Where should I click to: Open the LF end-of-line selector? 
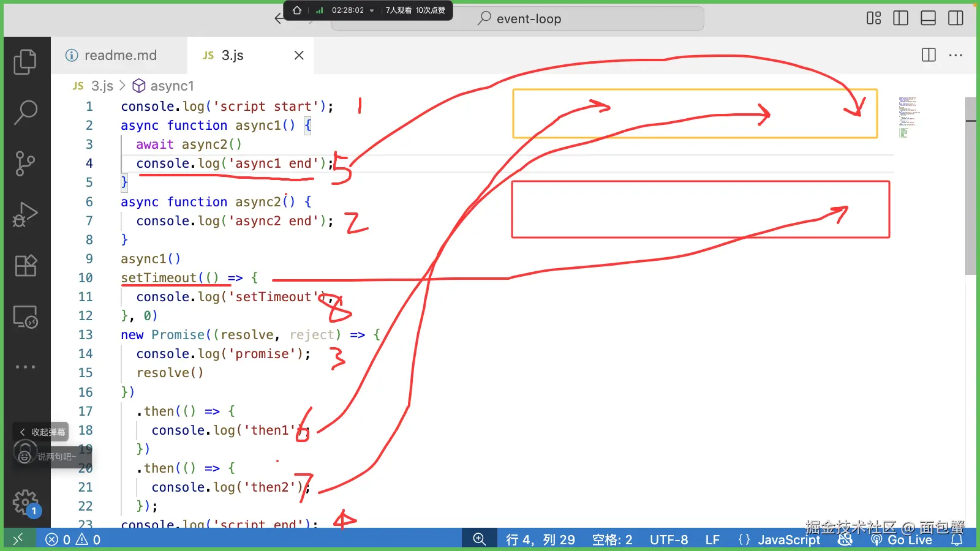pyautogui.click(x=712, y=539)
